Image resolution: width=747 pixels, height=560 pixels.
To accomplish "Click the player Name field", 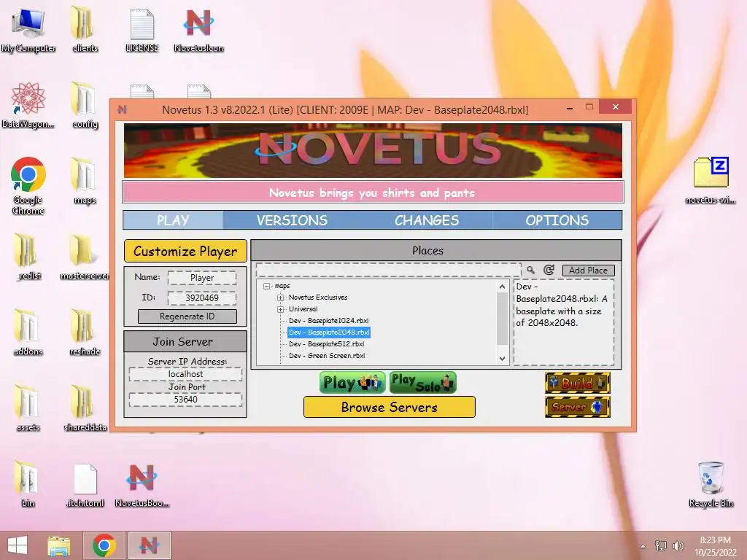I will (x=202, y=278).
